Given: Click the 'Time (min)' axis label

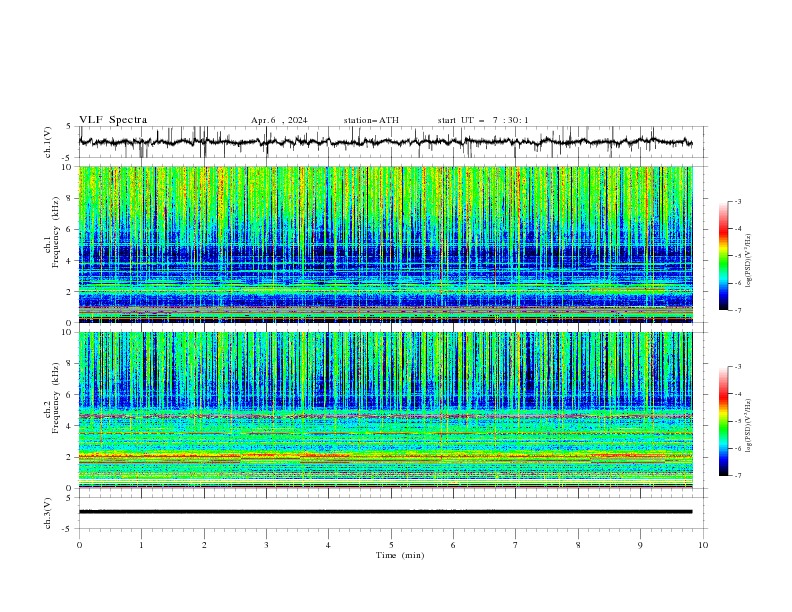Looking at the screenshot, I should click(x=400, y=555).
